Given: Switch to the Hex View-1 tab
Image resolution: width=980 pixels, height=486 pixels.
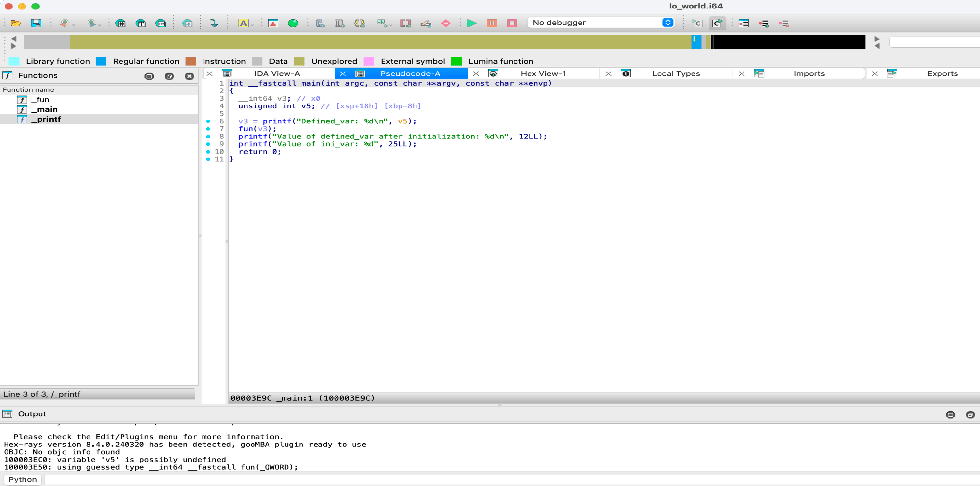Looking at the screenshot, I should pyautogui.click(x=543, y=73).
